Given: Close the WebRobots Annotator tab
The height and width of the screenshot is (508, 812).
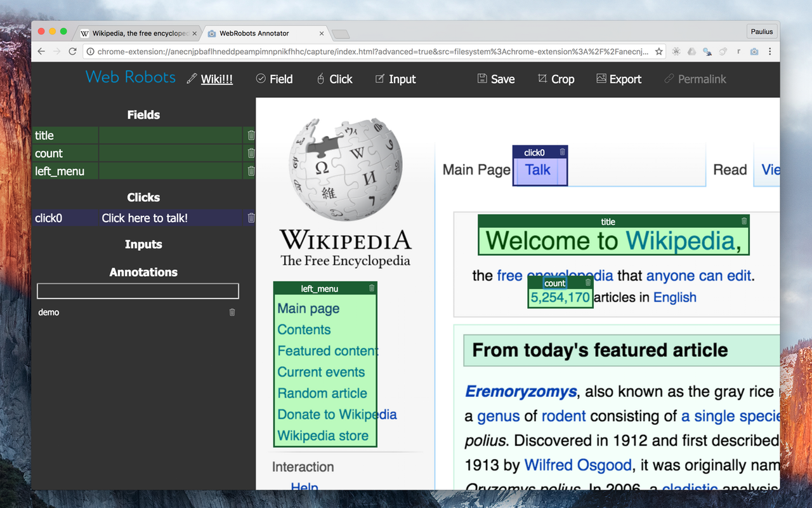Looking at the screenshot, I should (x=322, y=33).
